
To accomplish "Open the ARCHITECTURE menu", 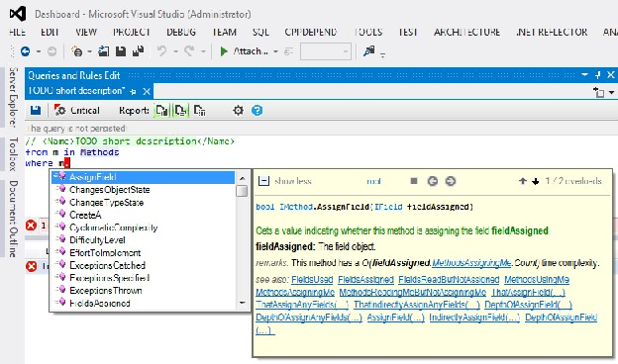I will click(x=467, y=32).
